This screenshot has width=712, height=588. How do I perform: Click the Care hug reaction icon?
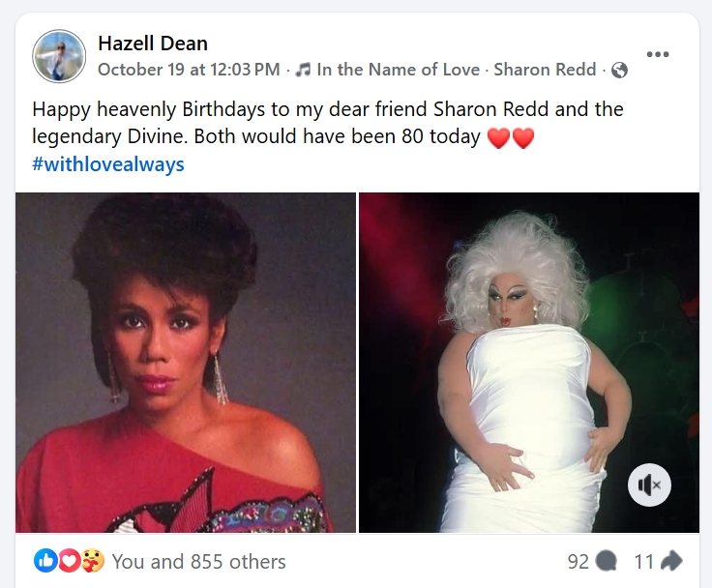pyautogui.click(x=92, y=561)
